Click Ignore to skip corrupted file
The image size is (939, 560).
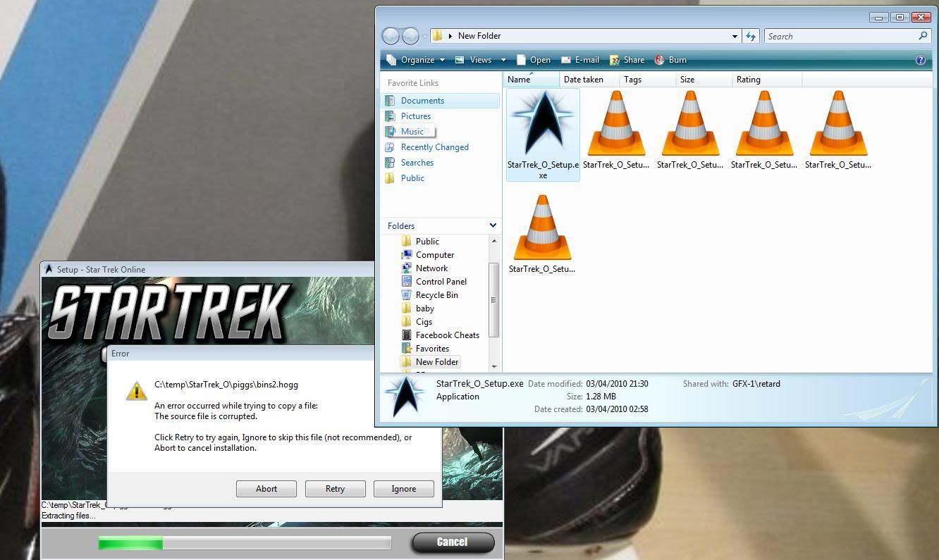[x=403, y=489]
